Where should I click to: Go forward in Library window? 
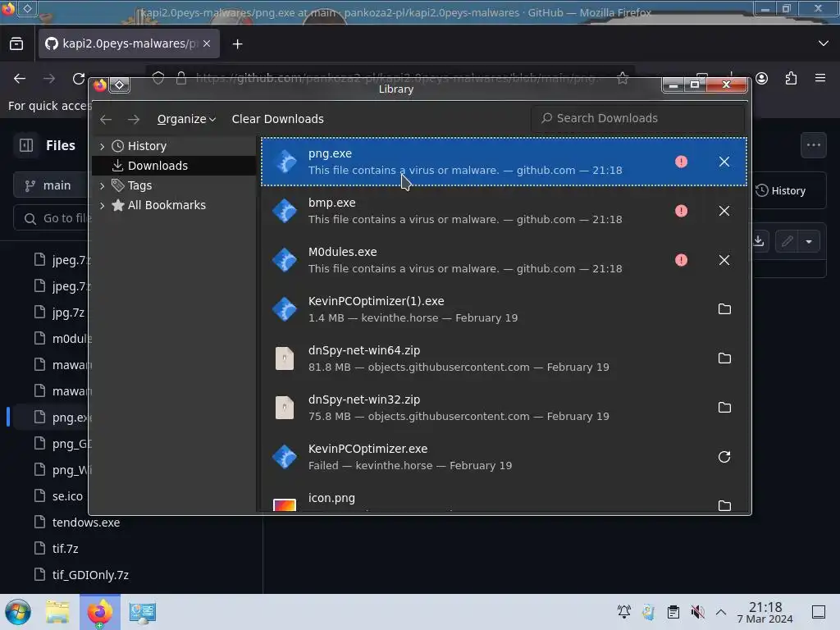click(134, 120)
